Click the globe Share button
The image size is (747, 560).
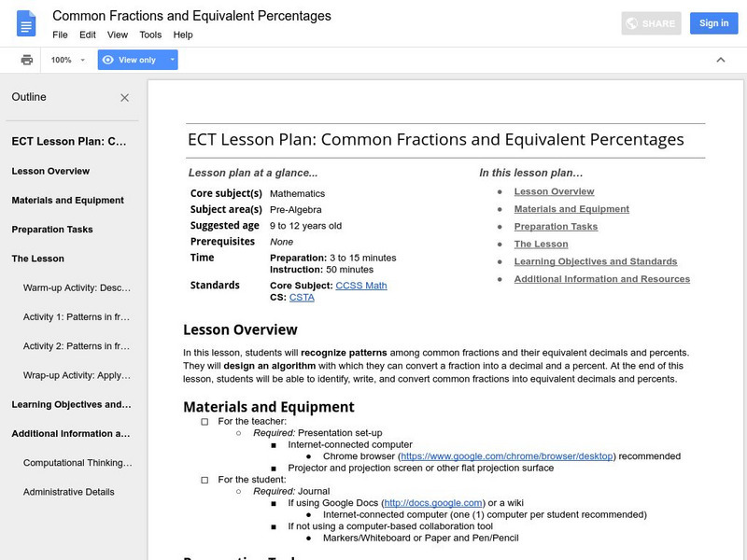click(652, 23)
